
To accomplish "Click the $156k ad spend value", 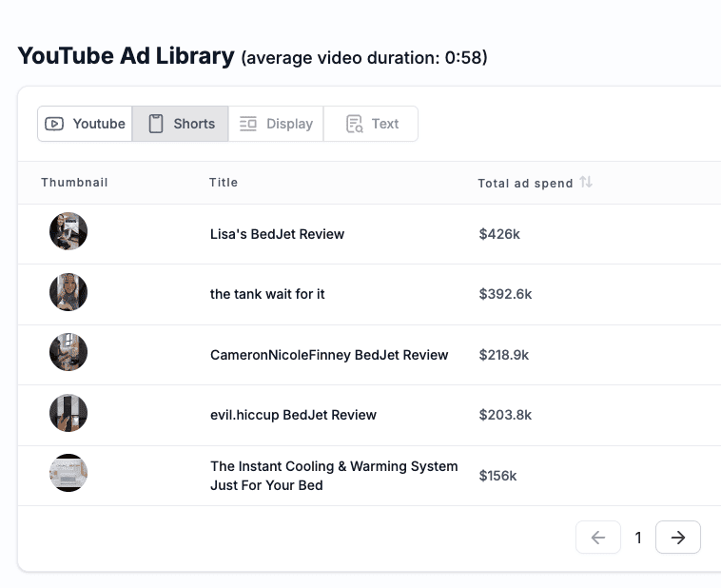I will coord(497,476).
